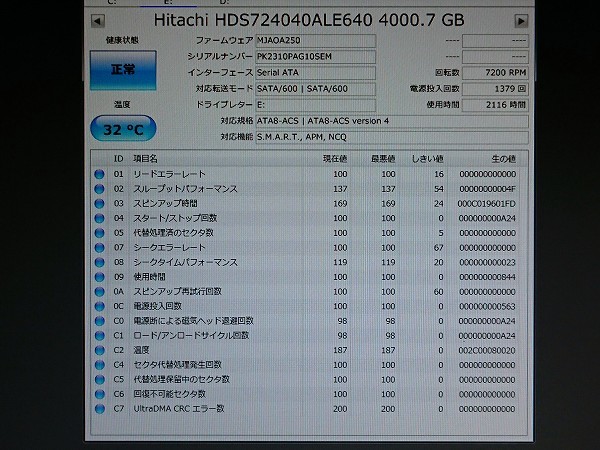Click status icon for C4 row
The width and height of the screenshot is (600, 450).
(x=99, y=365)
